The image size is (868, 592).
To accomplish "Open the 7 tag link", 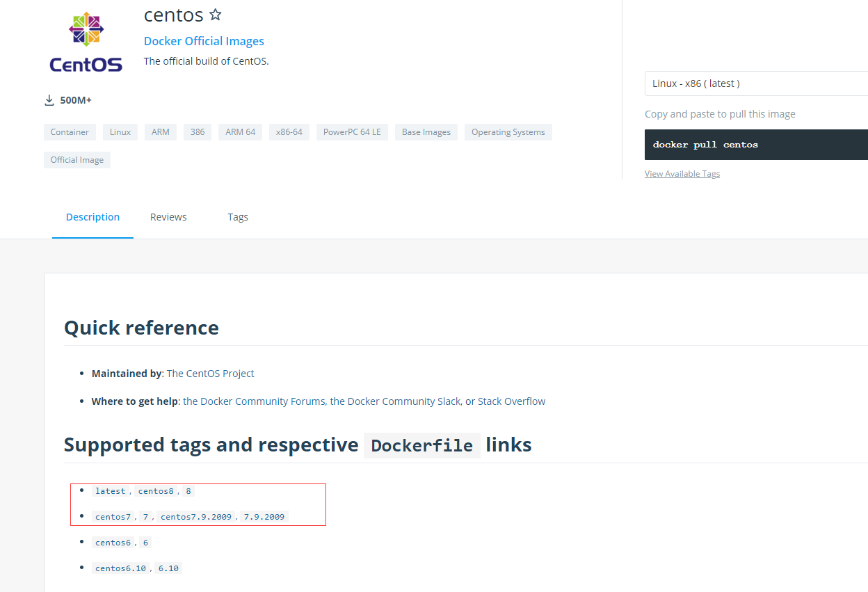I will pyautogui.click(x=145, y=517).
